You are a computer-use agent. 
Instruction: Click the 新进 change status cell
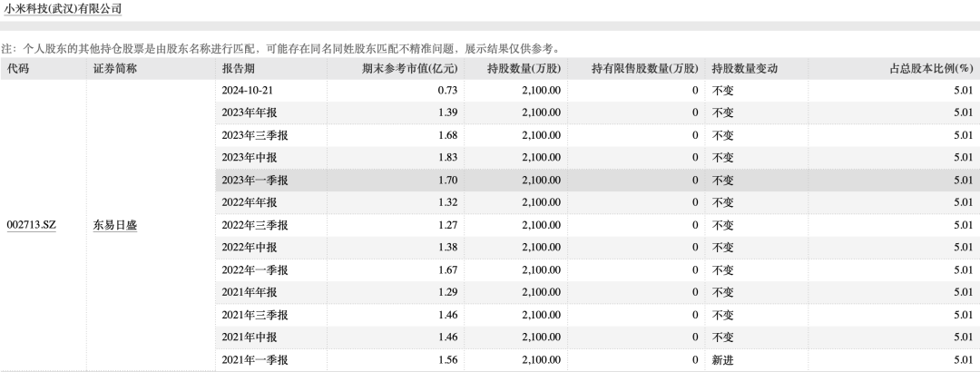757,360
